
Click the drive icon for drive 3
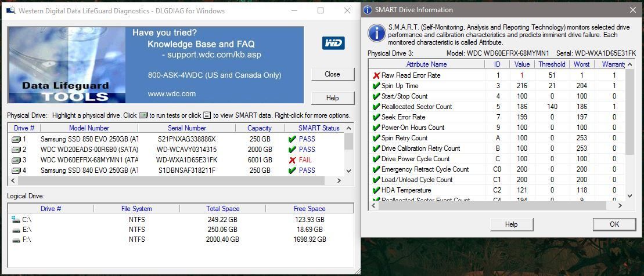[16, 160]
